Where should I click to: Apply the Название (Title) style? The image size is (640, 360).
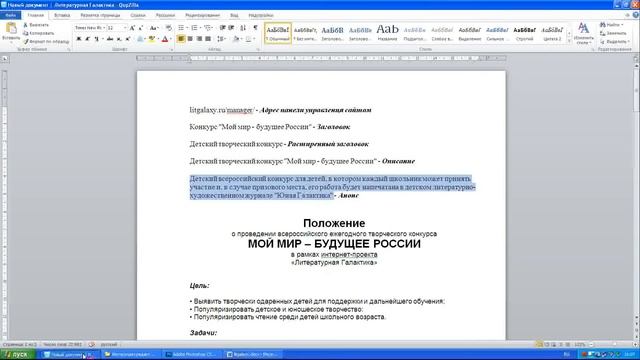pyautogui.click(x=387, y=33)
